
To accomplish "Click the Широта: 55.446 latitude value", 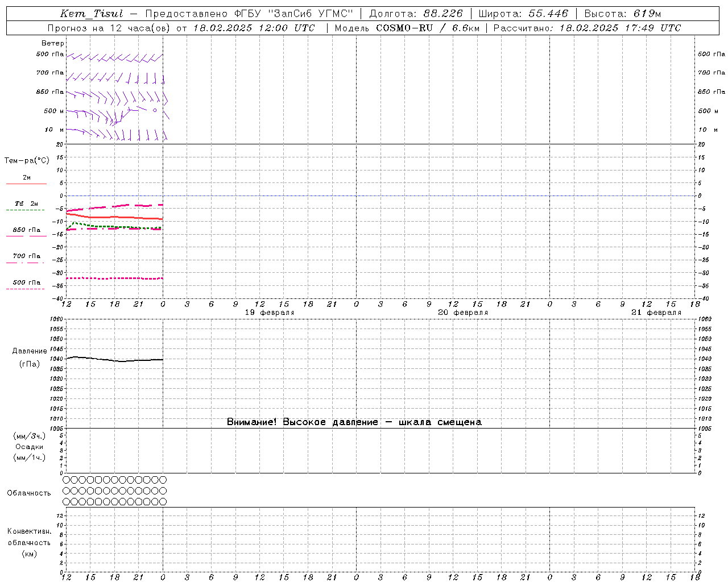I will click(523, 14).
